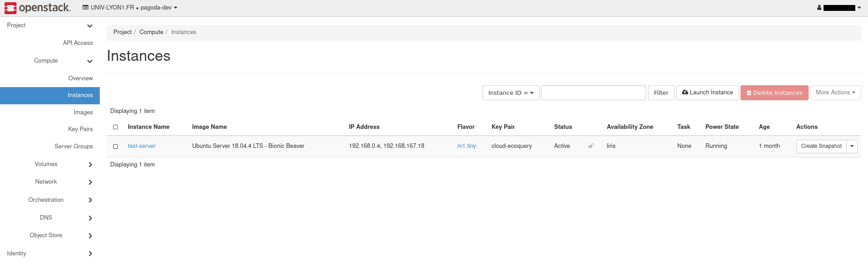Open Key Pairs in sidebar
Image resolution: width=868 pixels, height=269 pixels.
pos(80,129)
